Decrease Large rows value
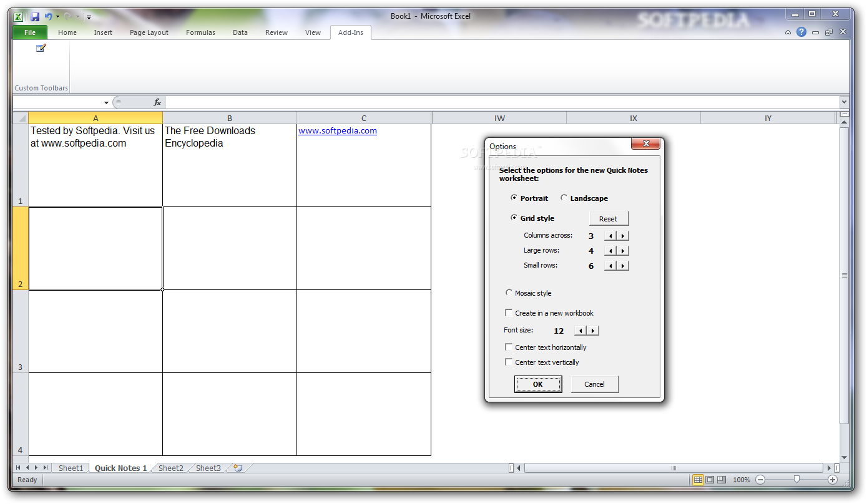 tap(610, 251)
